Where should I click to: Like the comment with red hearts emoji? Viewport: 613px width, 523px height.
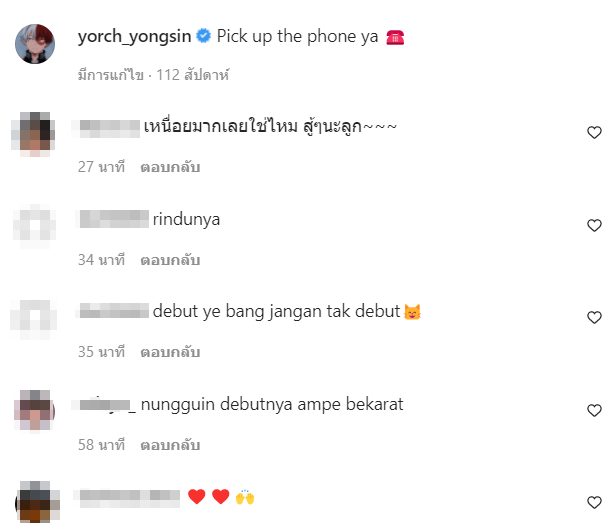pyautogui.click(x=594, y=502)
